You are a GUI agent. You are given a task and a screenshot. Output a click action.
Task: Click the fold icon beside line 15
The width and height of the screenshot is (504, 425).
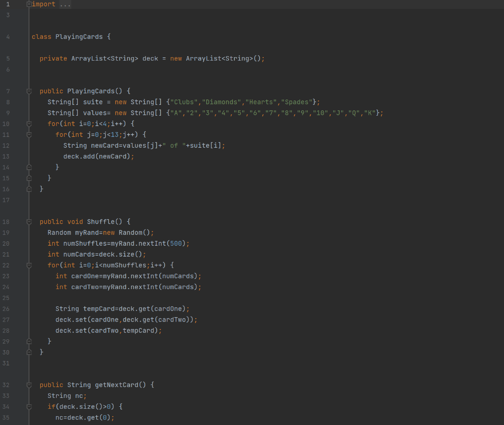tap(29, 177)
